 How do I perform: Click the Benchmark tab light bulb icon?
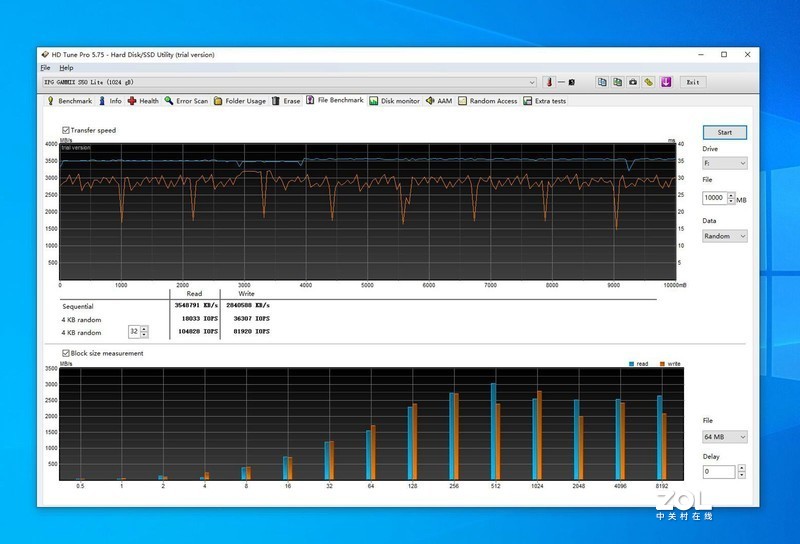(x=51, y=101)
